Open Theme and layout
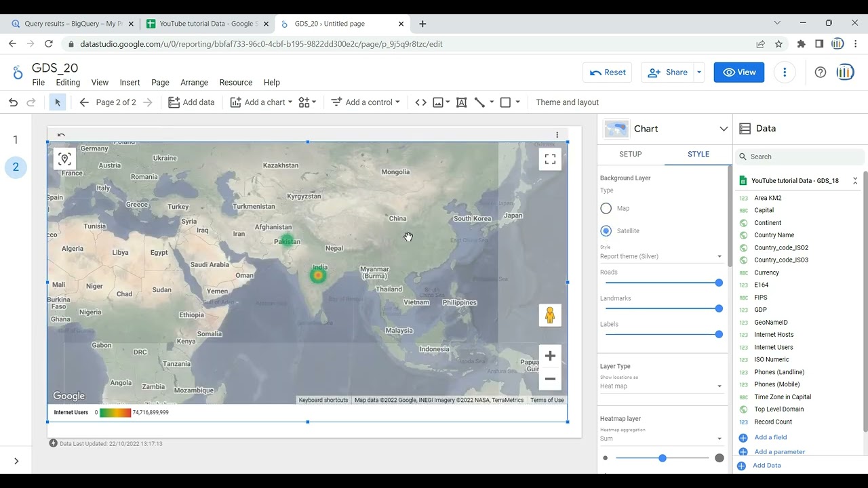 [x=568, y=102]
